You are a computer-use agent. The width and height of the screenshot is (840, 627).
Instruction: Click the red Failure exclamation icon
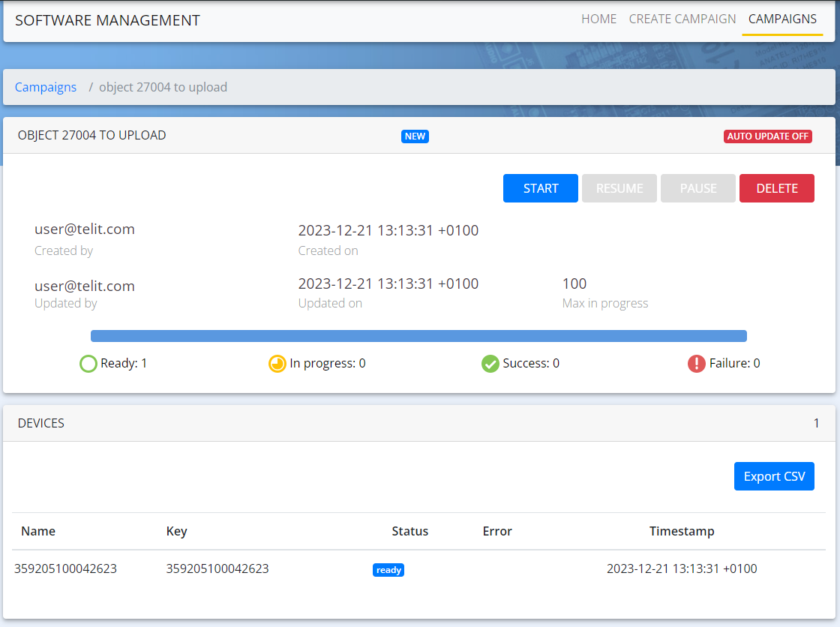pyautogui.click(x=697, y=364)
